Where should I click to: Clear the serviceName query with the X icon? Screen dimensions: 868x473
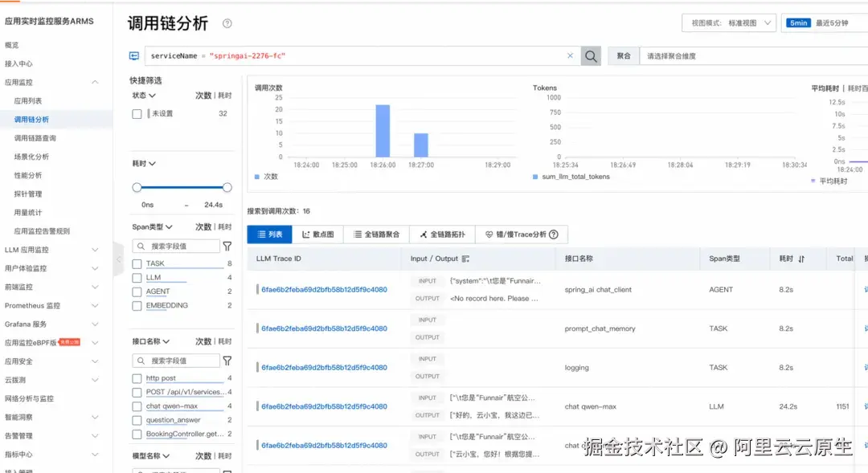click(570, 57)
